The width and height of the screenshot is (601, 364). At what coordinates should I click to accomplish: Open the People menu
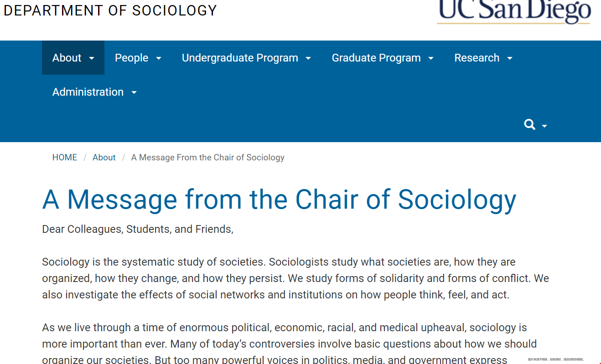tap(131, 58)
